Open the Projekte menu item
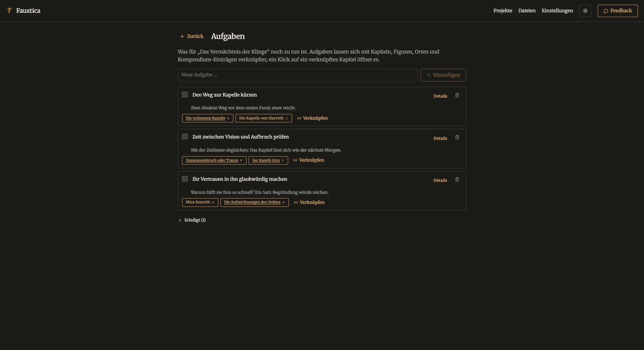 pyautogui.click(x=503, y=11)
